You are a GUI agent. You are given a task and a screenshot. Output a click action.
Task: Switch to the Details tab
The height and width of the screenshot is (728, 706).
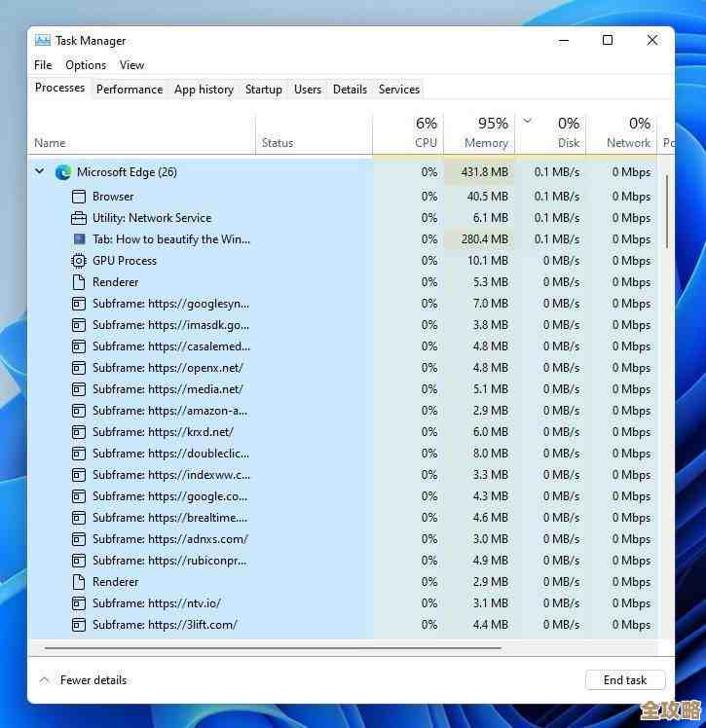[350, 90]
